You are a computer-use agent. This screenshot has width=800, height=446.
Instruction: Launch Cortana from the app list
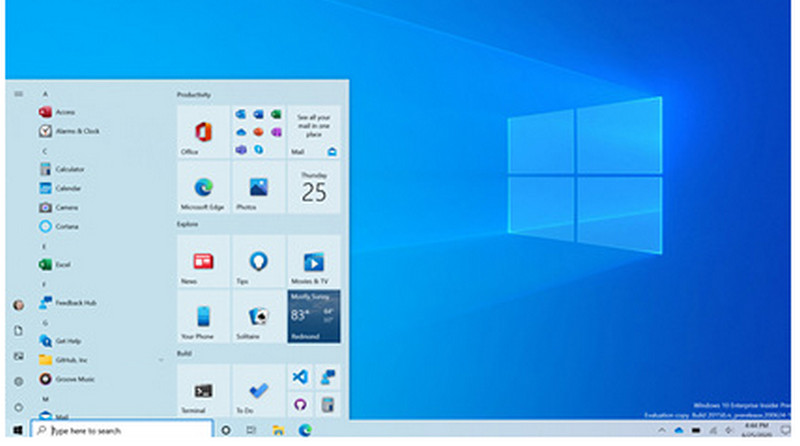(x=59, y=226)
